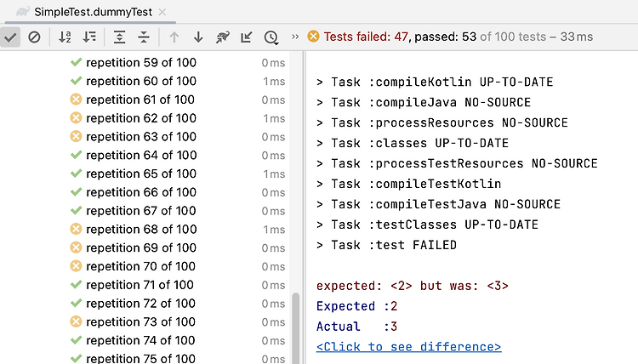The height and width of the screenshot is (364, 638).
Task: Click the Tests failed status icon
Action: point(313,37)
